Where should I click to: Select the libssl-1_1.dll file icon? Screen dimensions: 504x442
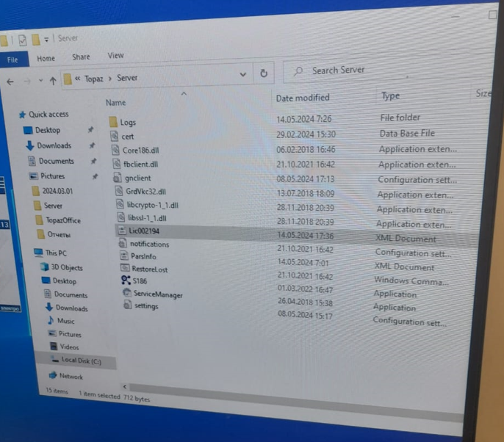coord(120,217)
